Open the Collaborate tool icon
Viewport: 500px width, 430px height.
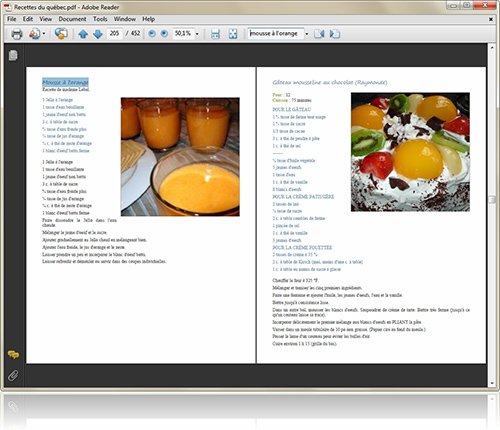34,34
